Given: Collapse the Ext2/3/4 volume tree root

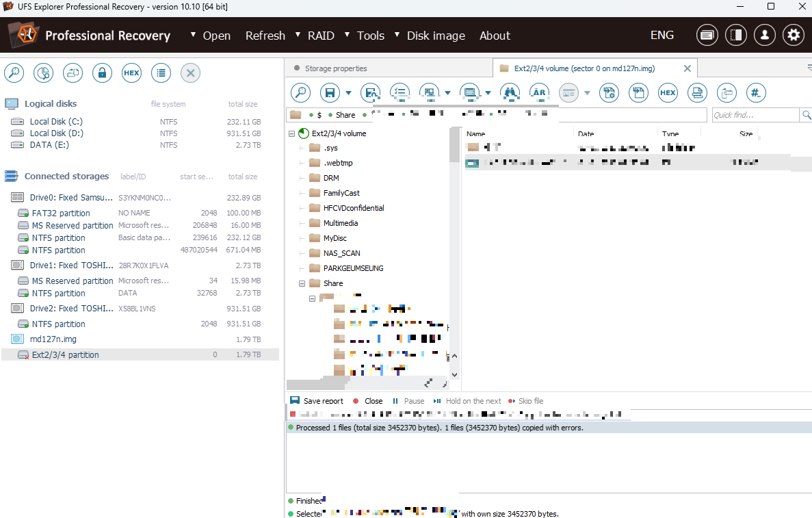Looking at the screenshot, I should [292, 133].
